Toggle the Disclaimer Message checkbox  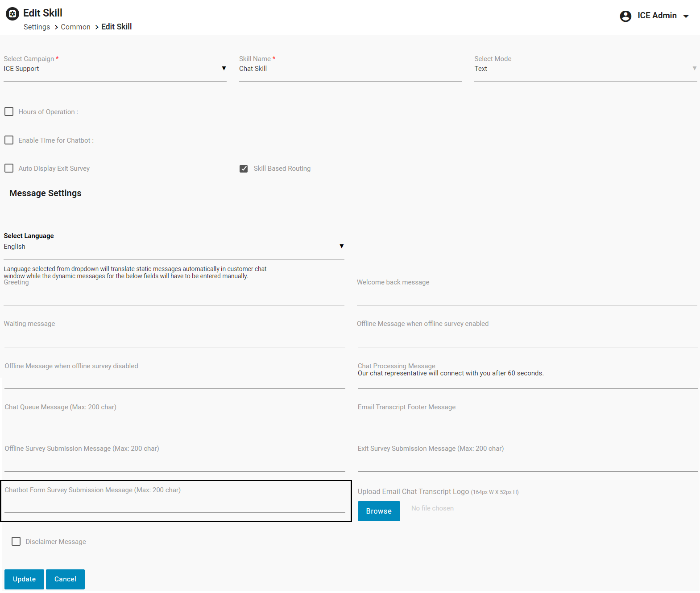tap(16, 541)
